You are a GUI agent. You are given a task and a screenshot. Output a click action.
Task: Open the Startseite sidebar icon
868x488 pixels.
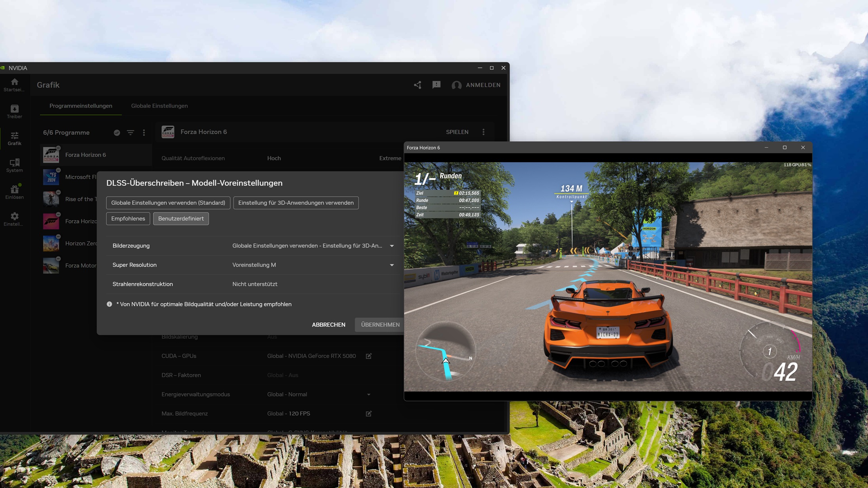pyautogui.click(x=14, y=85)
